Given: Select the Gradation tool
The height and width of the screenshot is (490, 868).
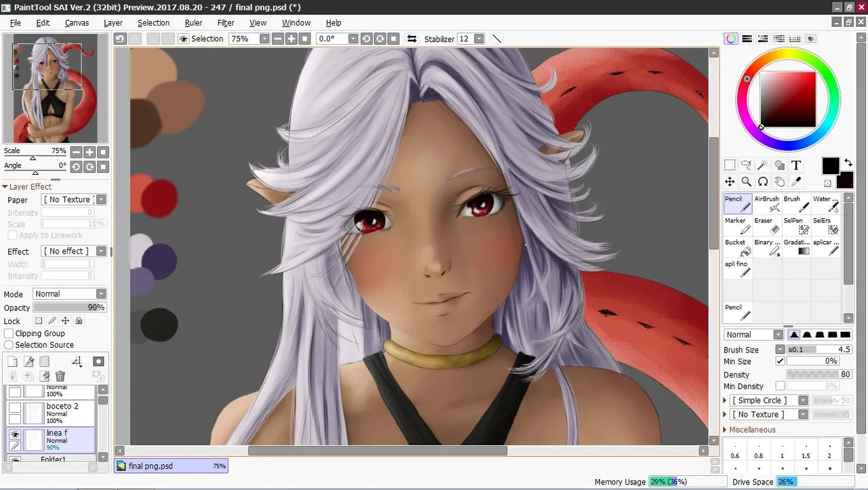Looking at the screenshot, I should (796, 247).
